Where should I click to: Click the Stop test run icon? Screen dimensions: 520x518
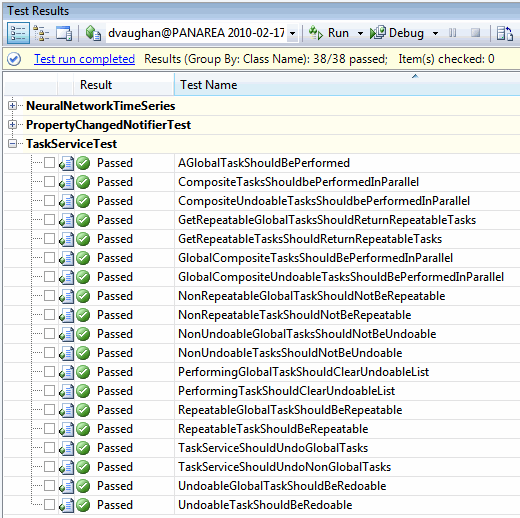[x=475, y=33]
